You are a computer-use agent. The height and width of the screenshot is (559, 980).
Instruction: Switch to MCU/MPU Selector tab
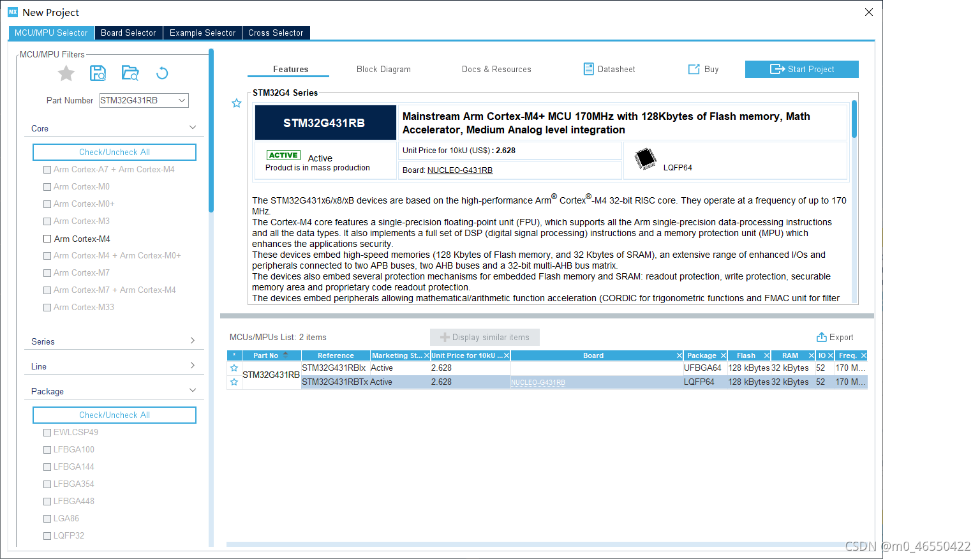point(51,33)
